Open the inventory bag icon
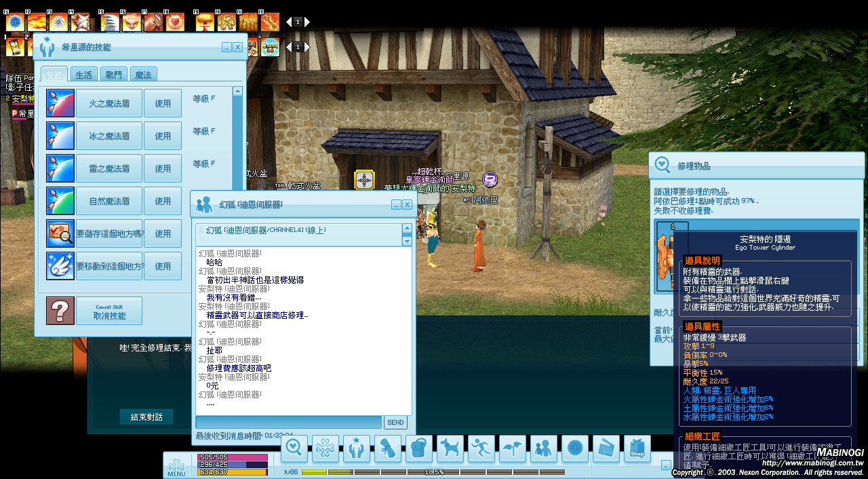 pos(419,448)
